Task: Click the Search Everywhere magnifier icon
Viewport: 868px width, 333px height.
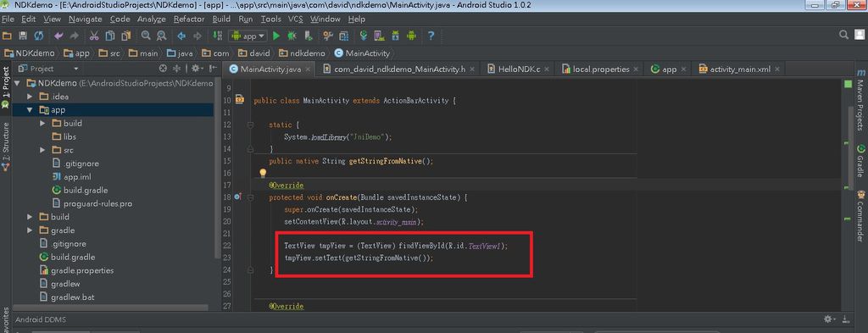Action: coord(843,35)
